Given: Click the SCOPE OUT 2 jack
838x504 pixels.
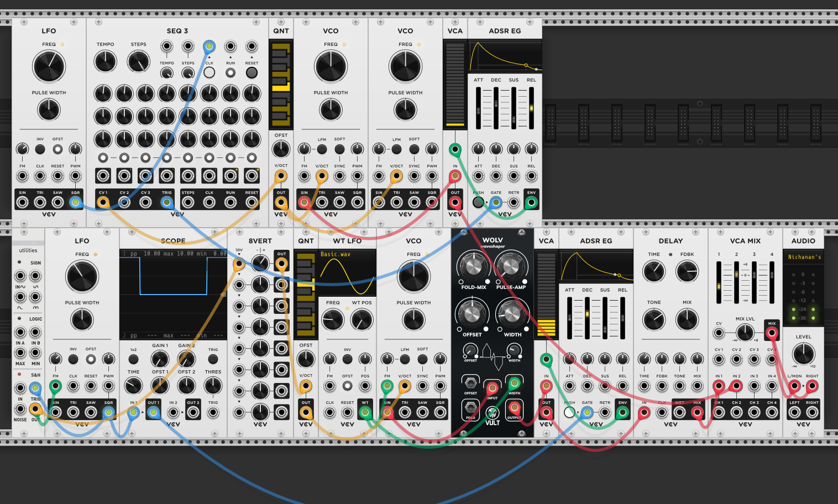Looking at the screenshot, I should click(193, 412).
